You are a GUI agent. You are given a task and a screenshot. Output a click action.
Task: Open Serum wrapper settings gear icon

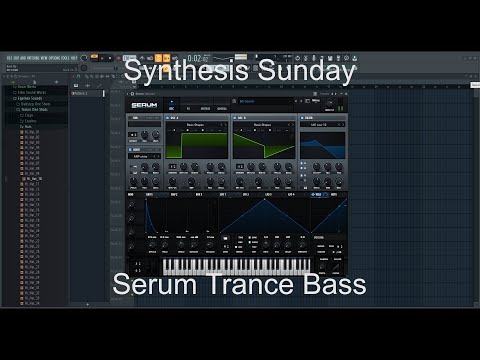point(132,94)
